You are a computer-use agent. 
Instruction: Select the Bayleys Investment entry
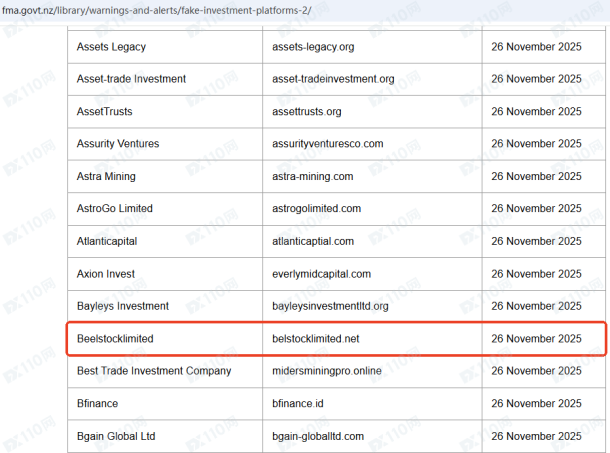tap(123, 306)
